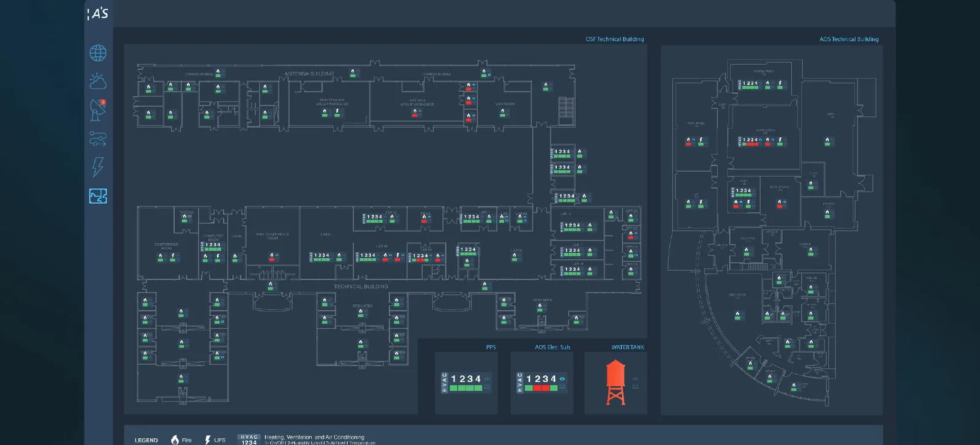The height and width of the screenshot is (445, 980).
Task: Toggle the blue eye in AOS Elec. Sub. card
Action: (x=562, y=379)
